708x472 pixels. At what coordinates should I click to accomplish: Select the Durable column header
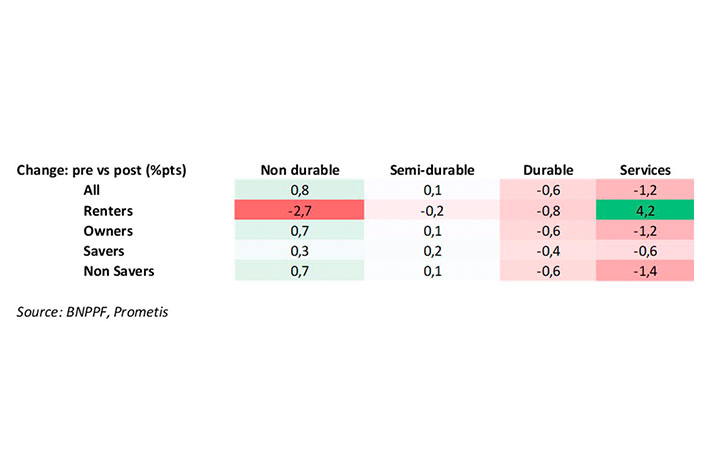(546, 169)
